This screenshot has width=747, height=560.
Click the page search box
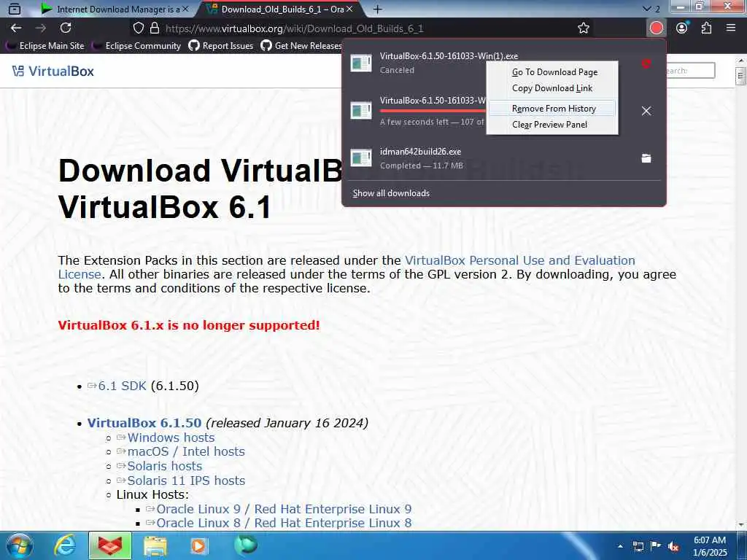tap(690, 71)
